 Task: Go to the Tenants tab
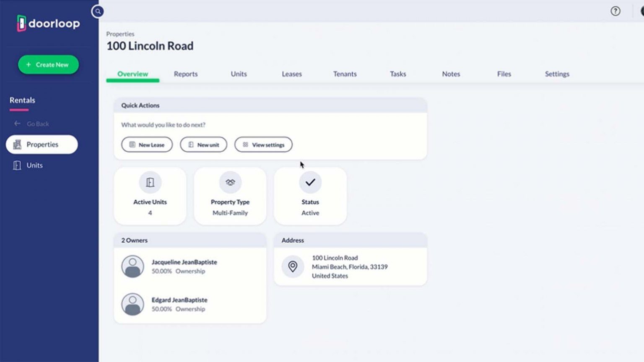click(345, 74)
